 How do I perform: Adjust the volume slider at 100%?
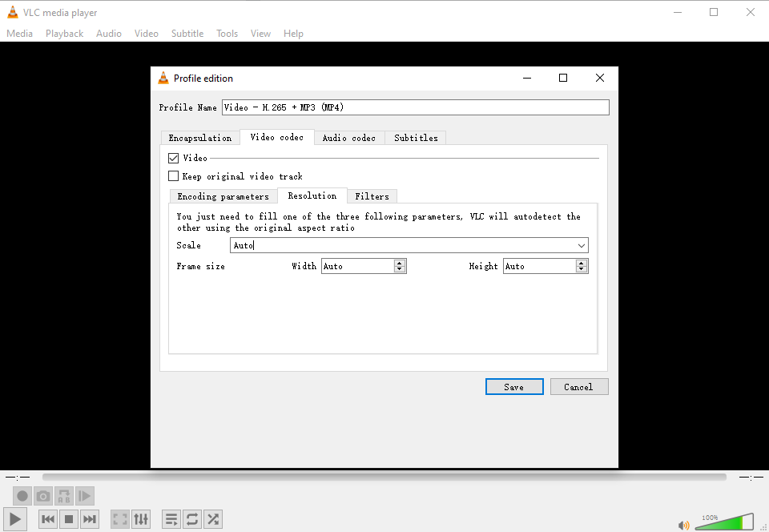[x=724, y=522]
